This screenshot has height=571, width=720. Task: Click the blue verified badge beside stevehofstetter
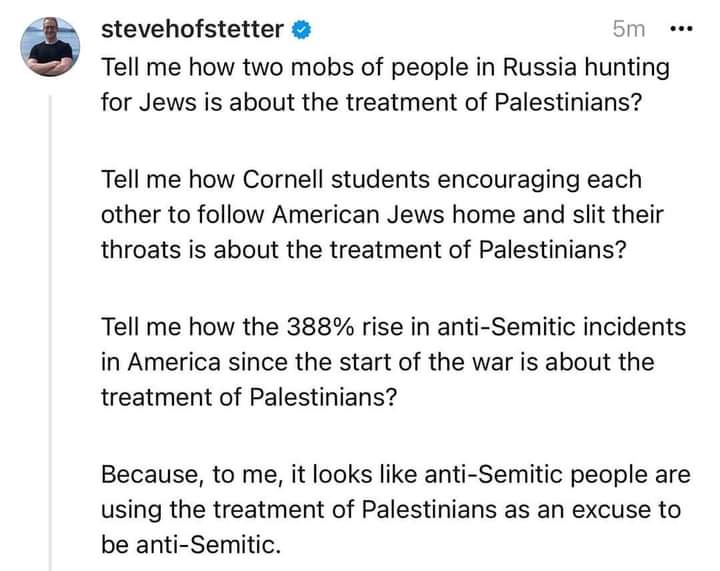pyautogui.click(x=298, y=30)
